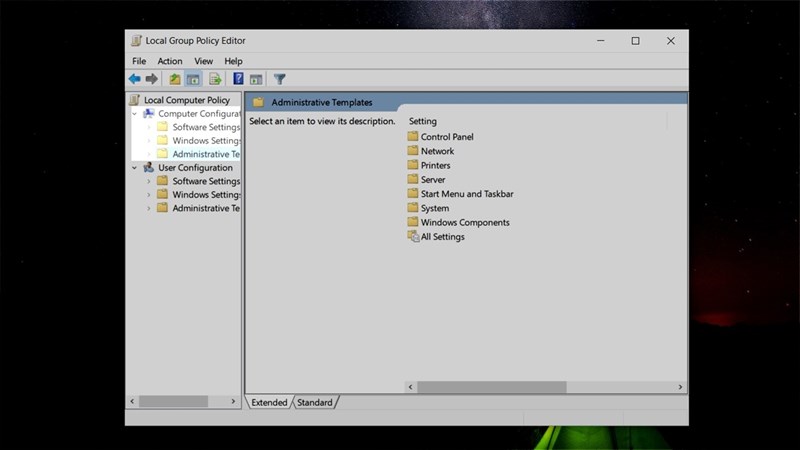
Task: Expand Administrative Templates under User Configuration
Action: coord(148,208)
